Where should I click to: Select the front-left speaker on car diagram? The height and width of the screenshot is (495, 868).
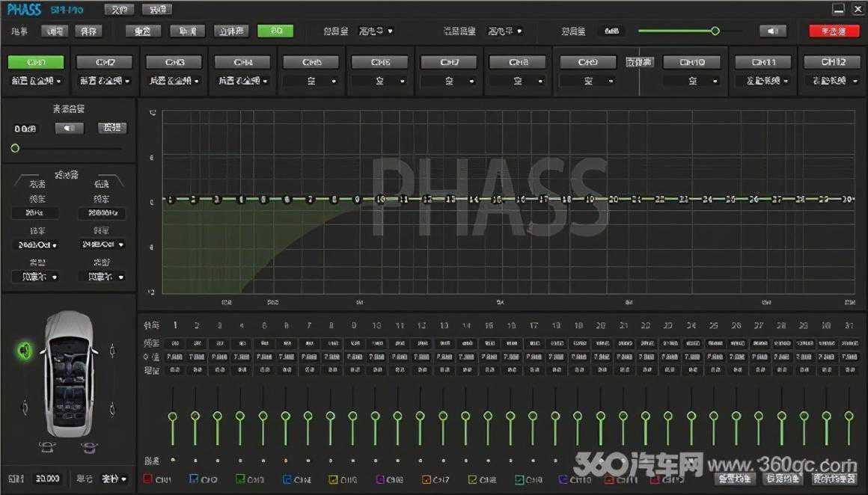[x=25, y=349]
